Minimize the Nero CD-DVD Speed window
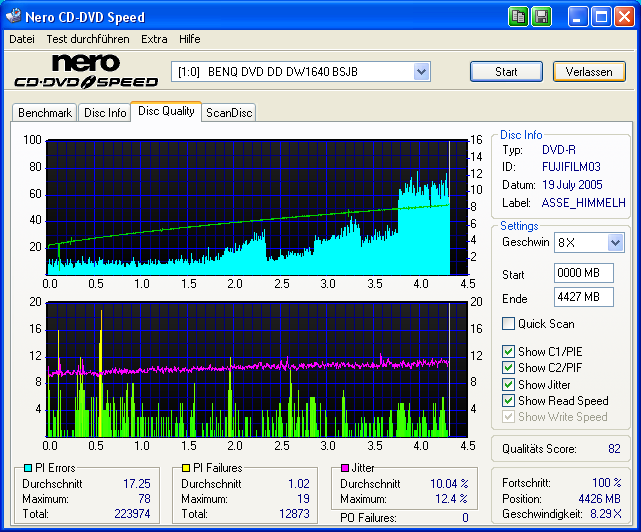This screenshot has height=532, width=641. pyautogui.click(x=579, y=17)
